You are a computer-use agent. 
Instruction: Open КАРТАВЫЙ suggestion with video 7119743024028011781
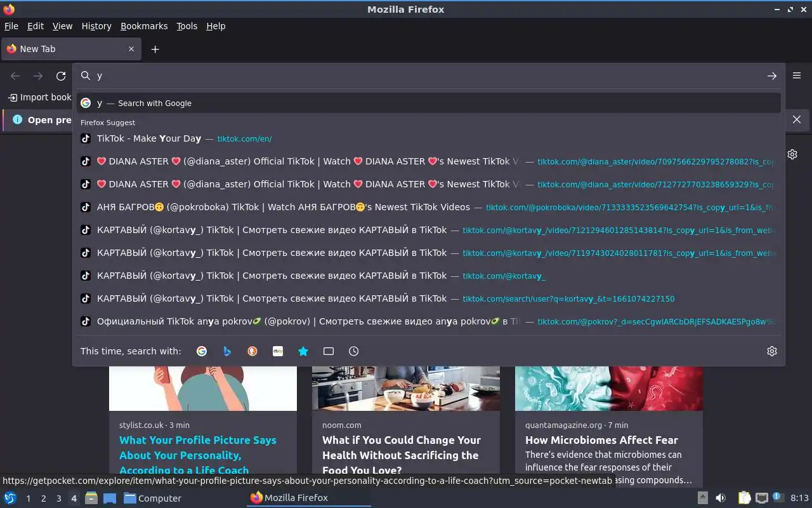tap(429, 253)
